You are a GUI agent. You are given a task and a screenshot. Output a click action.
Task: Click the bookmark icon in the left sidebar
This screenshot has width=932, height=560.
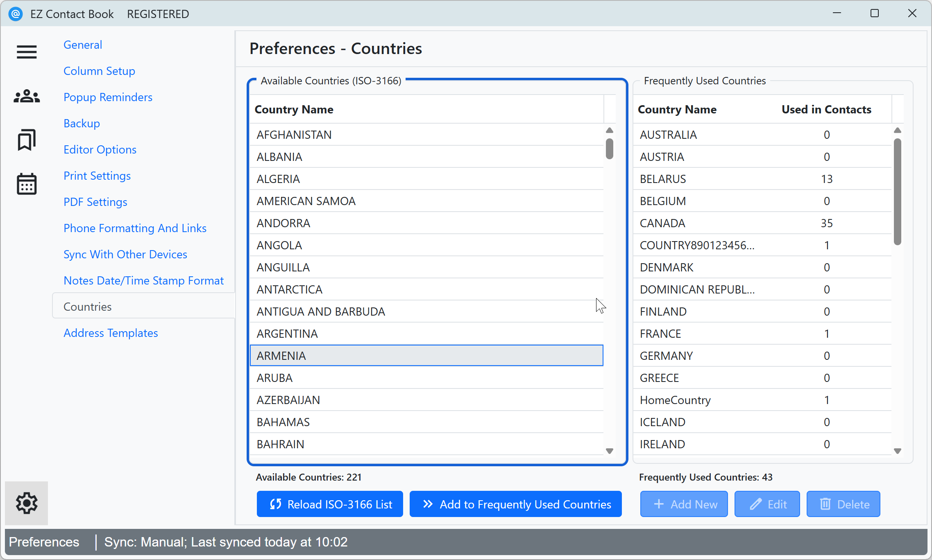click(x=26, y=140)
